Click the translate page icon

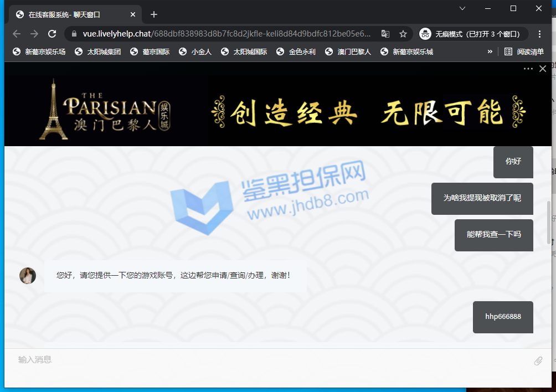click(x=385, y=34)
